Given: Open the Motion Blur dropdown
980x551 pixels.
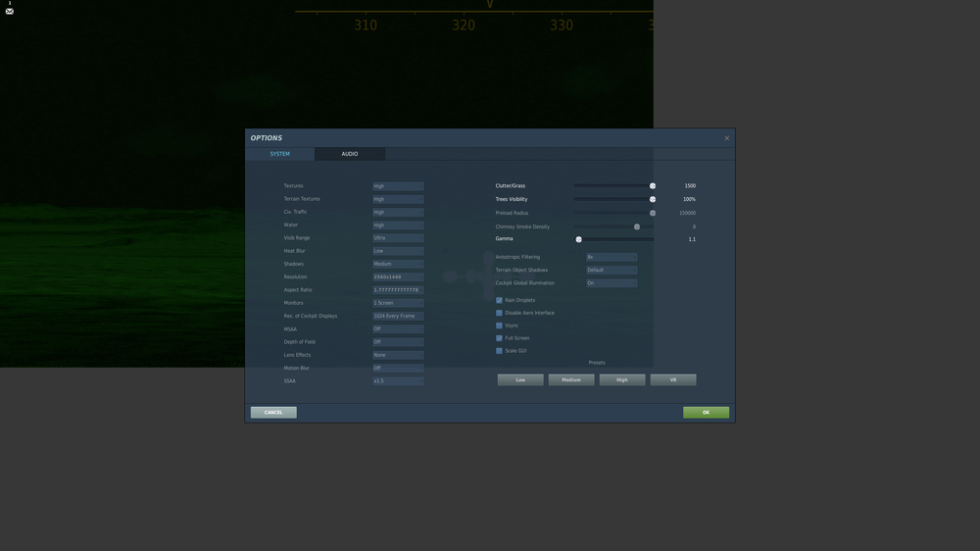Looking at the screenshot, I should pos(398,368).
